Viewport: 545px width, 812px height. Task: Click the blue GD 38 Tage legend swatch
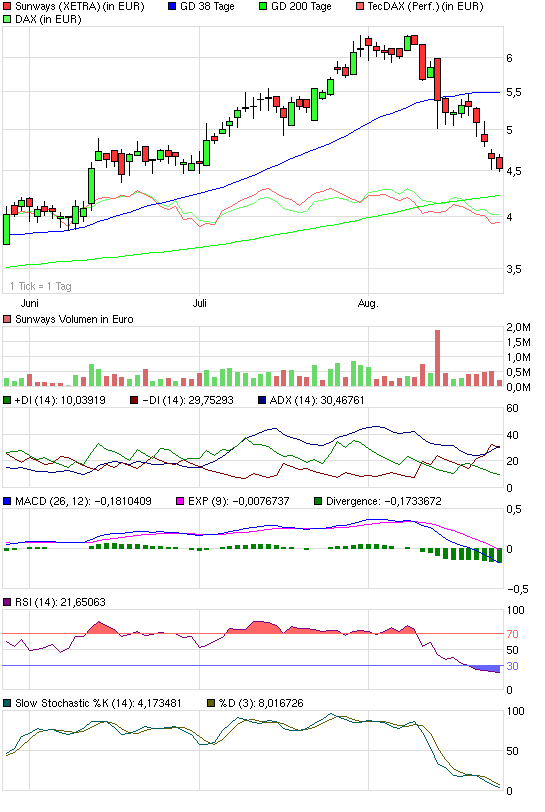pos(173,7)
